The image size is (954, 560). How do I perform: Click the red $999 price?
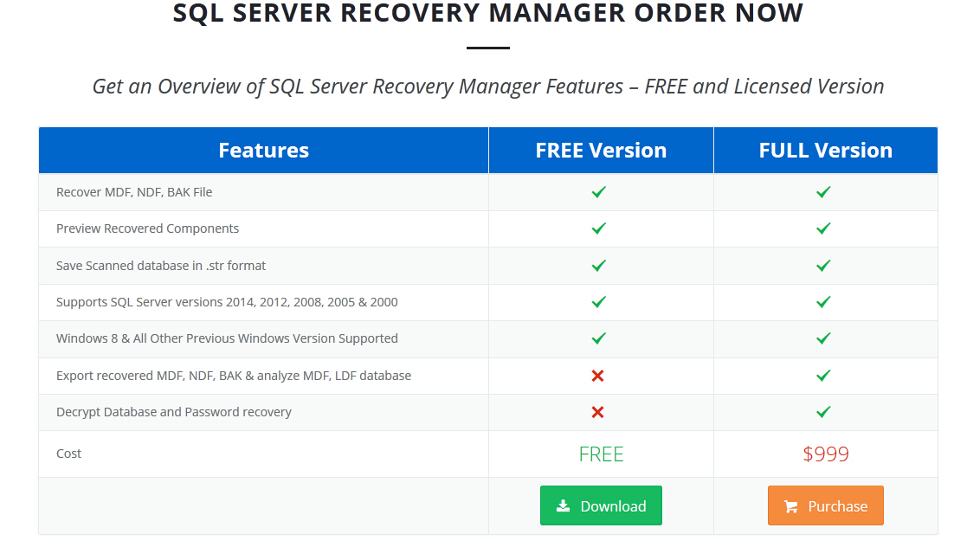(825, 454)
